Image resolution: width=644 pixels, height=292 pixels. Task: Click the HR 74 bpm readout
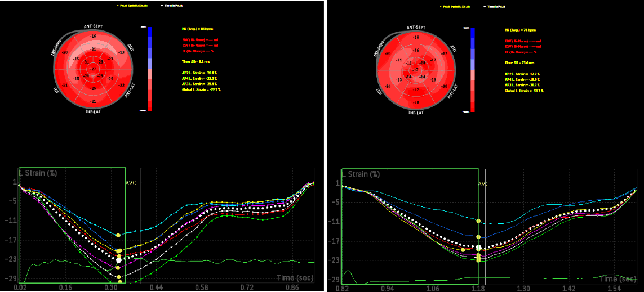pos(521,30)
